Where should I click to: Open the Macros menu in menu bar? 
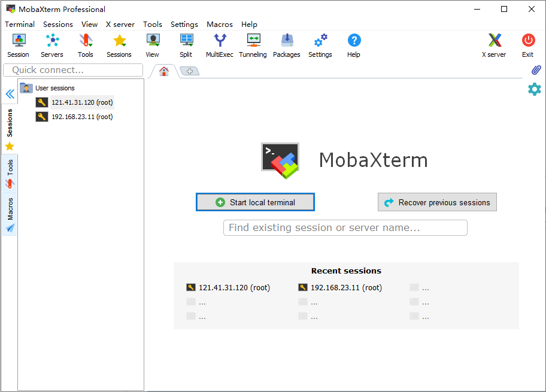(x=220, y=25)
